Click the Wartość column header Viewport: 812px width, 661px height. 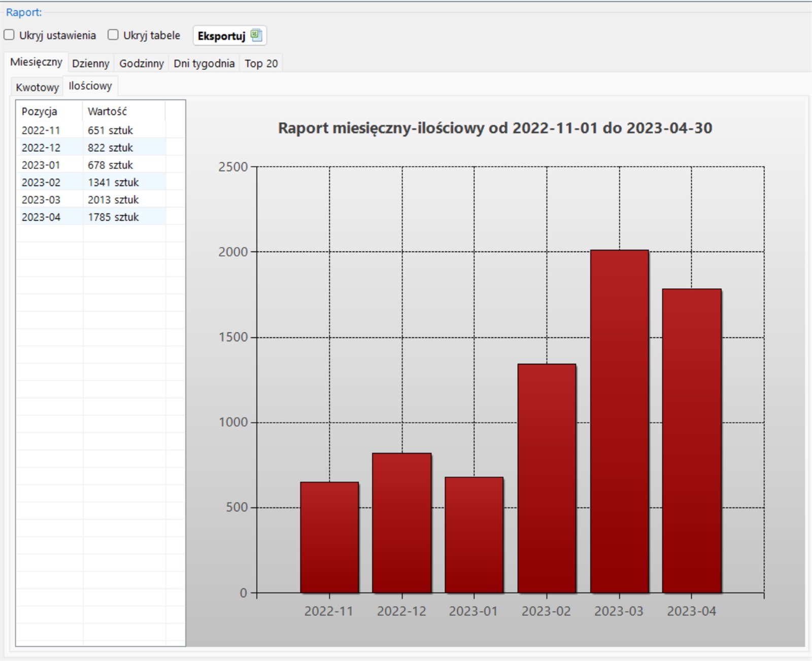[107, 112]
